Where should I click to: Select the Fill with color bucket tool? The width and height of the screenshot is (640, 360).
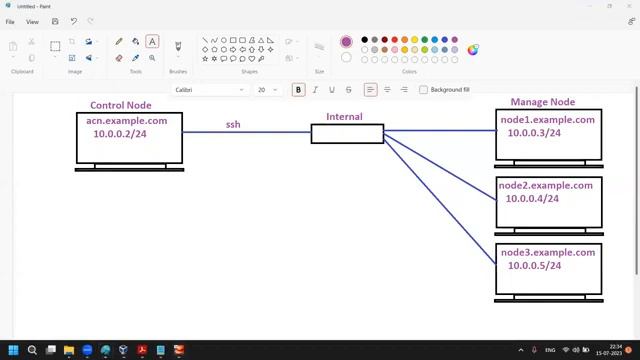[136, 42]
